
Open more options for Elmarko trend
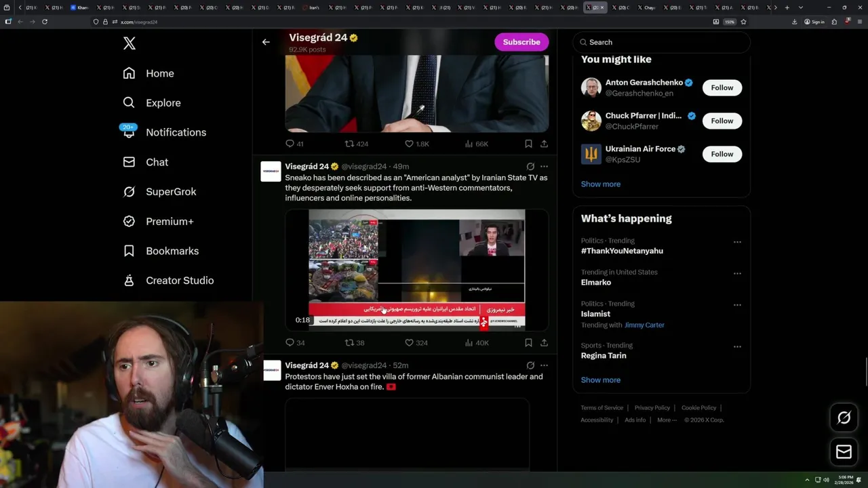tap(737, 274)
